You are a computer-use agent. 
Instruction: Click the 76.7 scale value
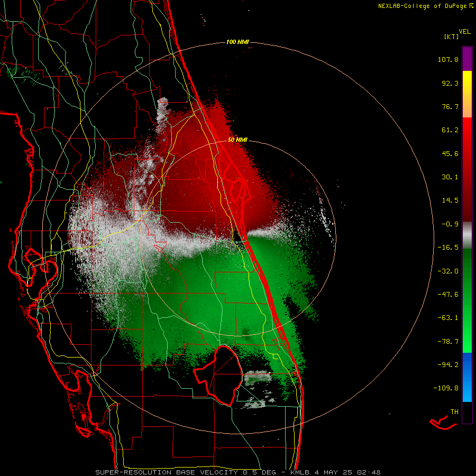click(450, 106)
